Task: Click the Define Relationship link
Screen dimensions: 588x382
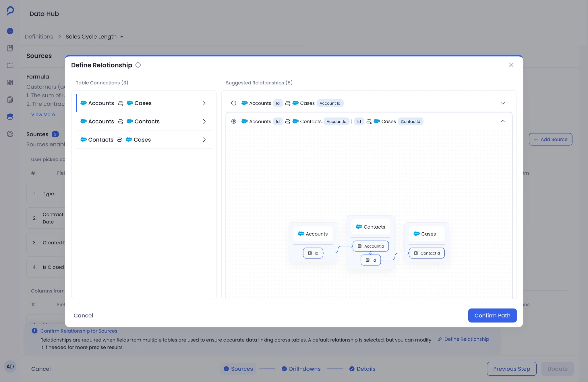Action: pyautogui.click(x=466, y=339)
